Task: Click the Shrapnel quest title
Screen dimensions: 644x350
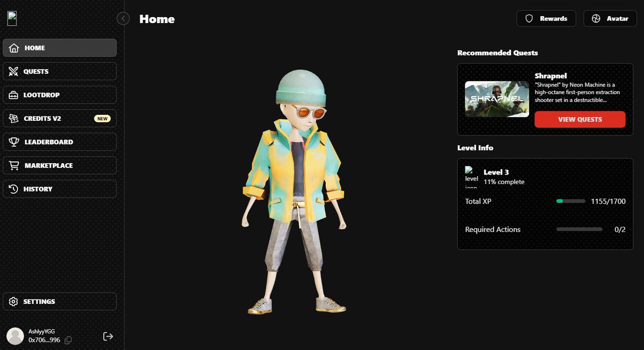Action: (551, 76)
